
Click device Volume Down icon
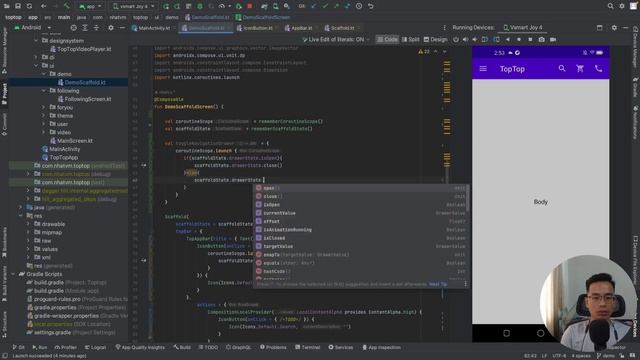click(474, 40)
